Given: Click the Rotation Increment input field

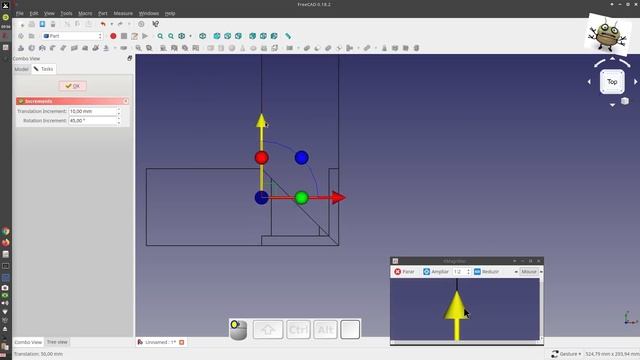Looking at the screenshot, I should tap(92, 121).
